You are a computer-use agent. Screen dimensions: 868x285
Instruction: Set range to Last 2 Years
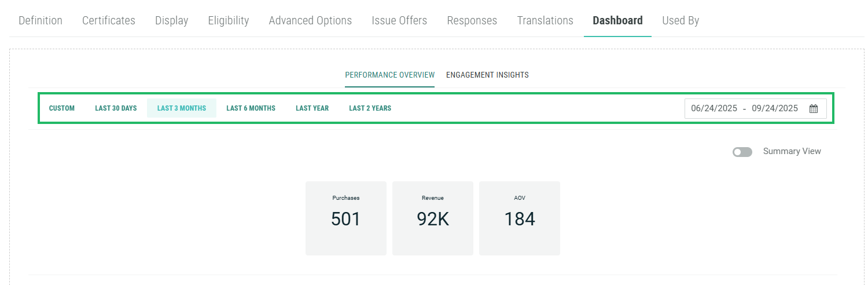tap(370, 108)
